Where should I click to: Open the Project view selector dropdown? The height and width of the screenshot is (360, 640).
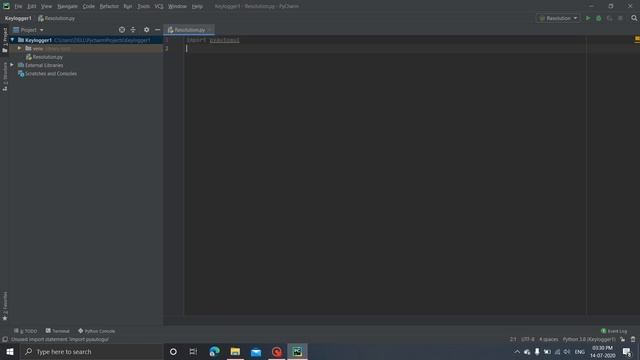click(x=28, y=30)
